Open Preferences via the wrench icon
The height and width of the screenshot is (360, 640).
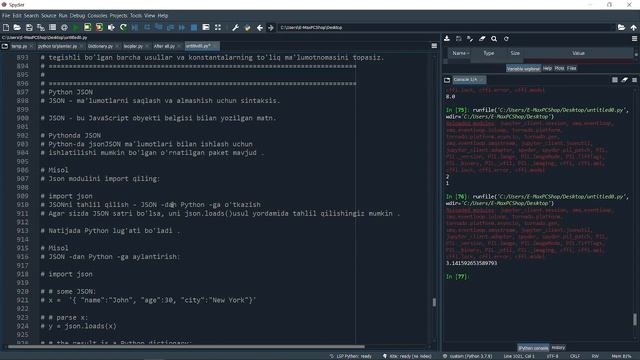[x=236, y=27]
